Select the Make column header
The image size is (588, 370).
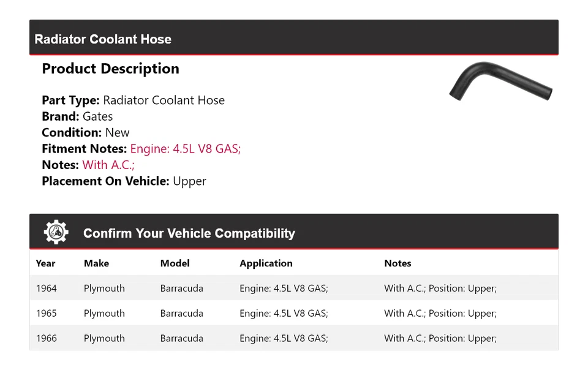pos(96,263)
